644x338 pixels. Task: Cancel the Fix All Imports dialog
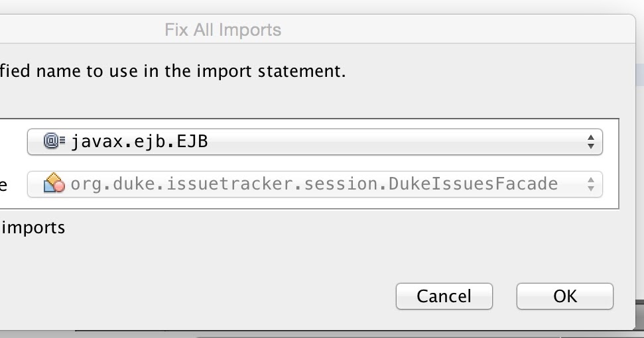(x=444, y=296)
